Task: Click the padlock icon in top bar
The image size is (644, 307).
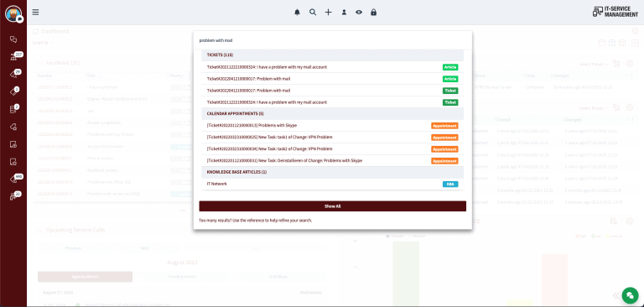Action: [x=373, y=13]
